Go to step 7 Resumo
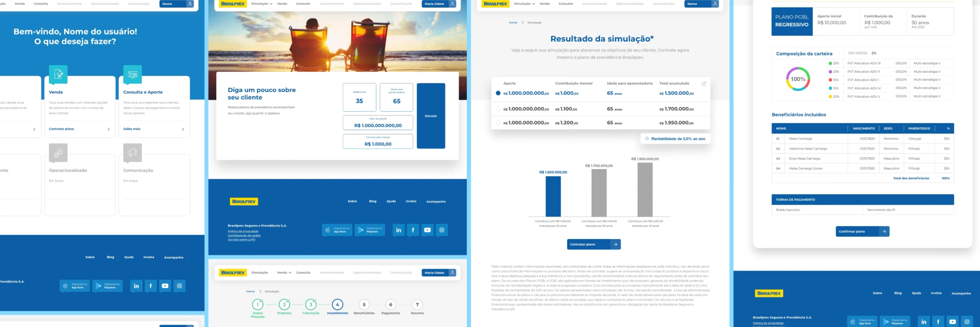Viewport: 980px width, 327px height. (x=417, y=305)
